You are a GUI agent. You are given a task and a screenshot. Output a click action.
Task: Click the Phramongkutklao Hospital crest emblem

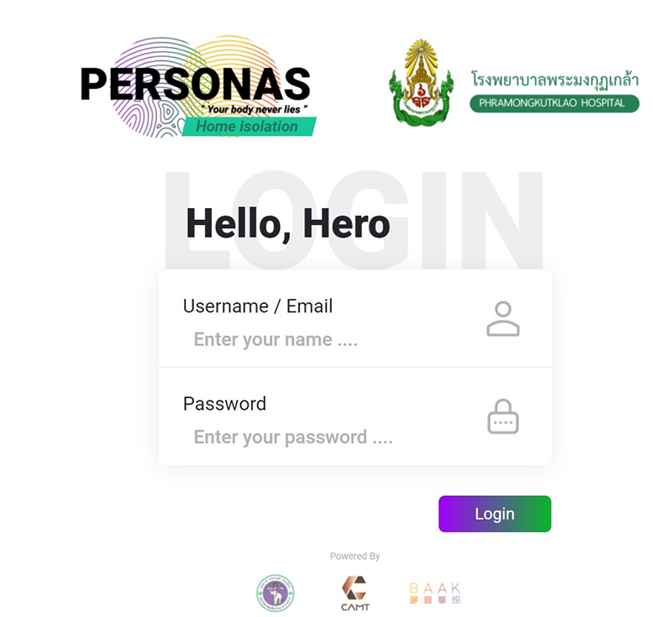click(x=422, y=82)
